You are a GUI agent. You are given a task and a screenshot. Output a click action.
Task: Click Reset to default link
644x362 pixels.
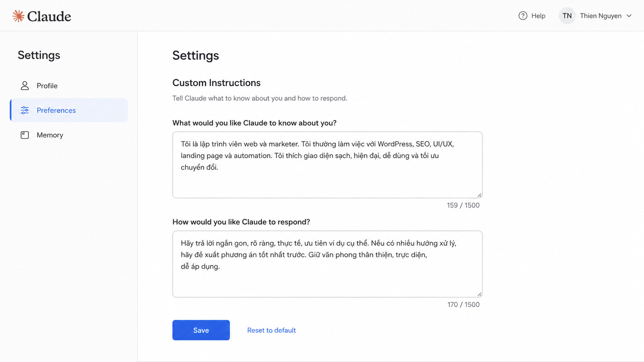coord(272,330)
